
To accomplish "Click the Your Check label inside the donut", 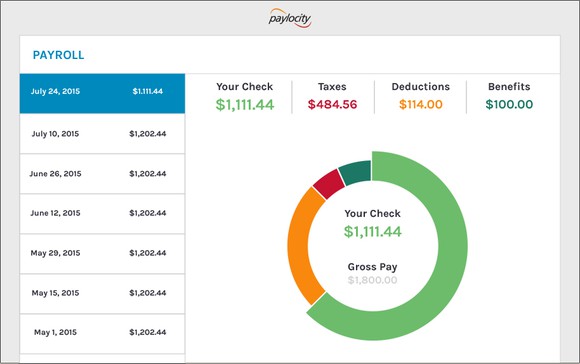I will (x=372, y=213).
